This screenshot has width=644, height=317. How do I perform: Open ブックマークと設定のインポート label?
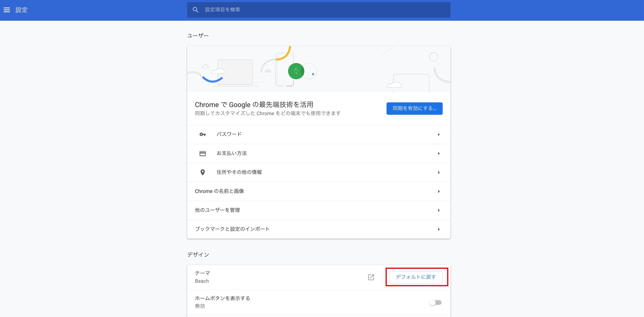coord(232,229)
